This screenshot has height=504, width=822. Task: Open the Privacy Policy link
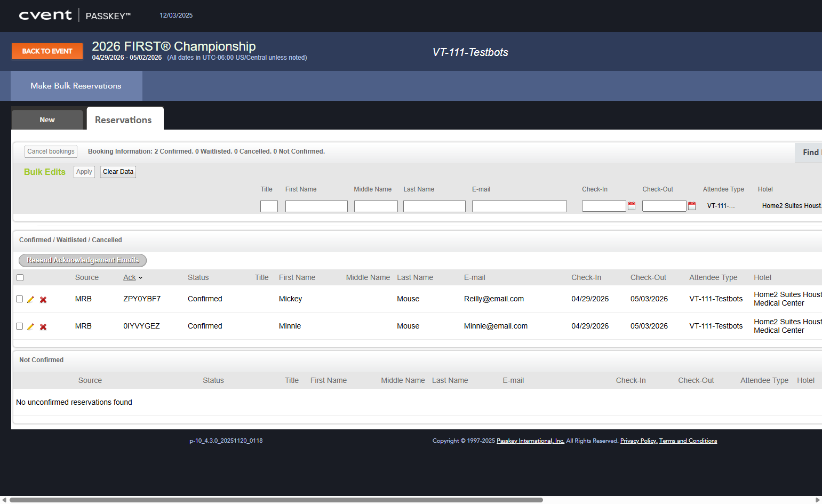(x=638, y=441)
